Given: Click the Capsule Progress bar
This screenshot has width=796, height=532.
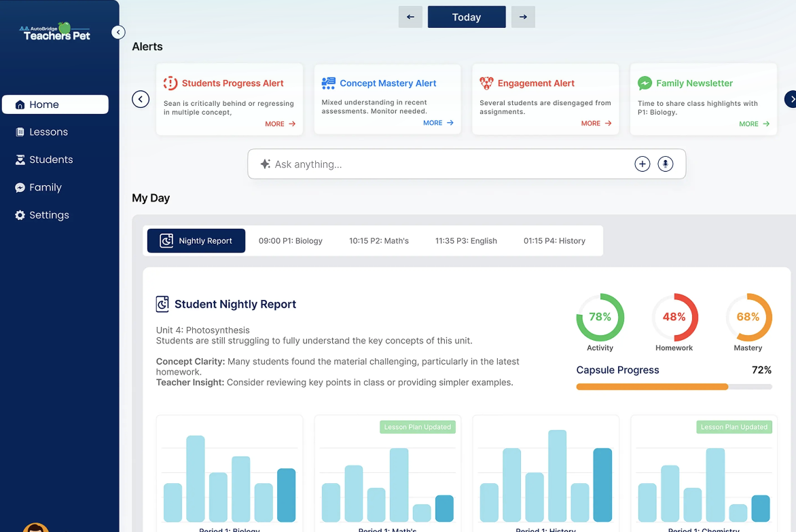Looking at the screenshot, I should pyautogui.click(x=674, y=387).
